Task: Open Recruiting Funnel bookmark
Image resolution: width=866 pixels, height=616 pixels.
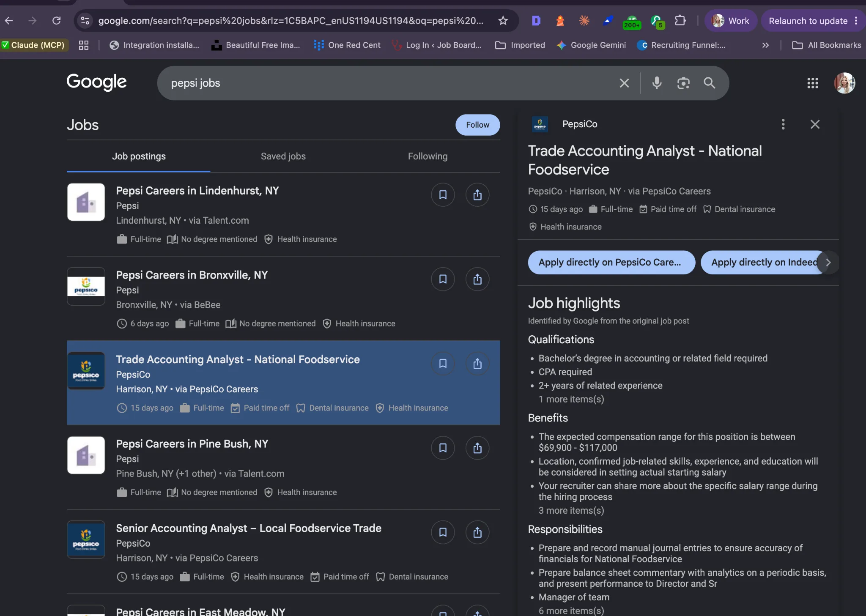Action: (681, 45)
